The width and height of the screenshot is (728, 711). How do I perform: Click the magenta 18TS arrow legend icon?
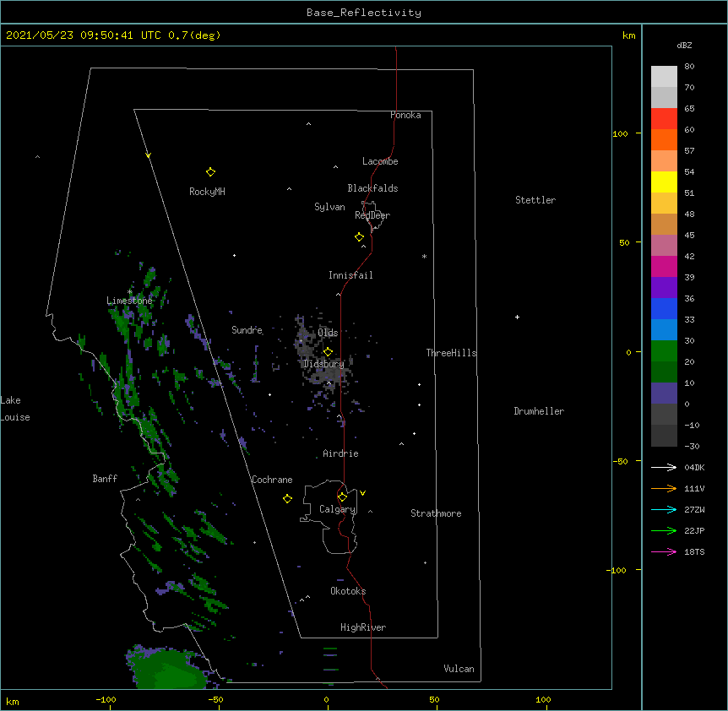(x=664, y=551)
